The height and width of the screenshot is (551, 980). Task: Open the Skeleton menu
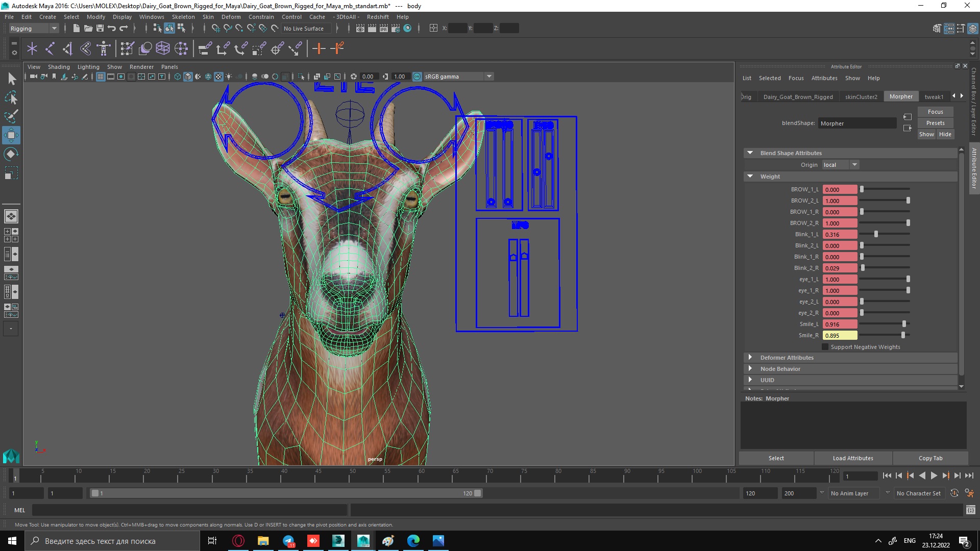click(x=183, y=17)
